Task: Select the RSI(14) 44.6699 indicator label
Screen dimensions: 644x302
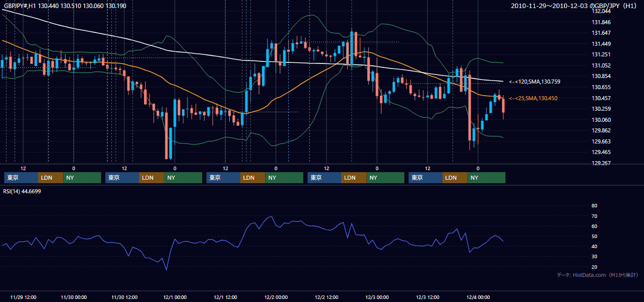Action: tap(22, 191)
